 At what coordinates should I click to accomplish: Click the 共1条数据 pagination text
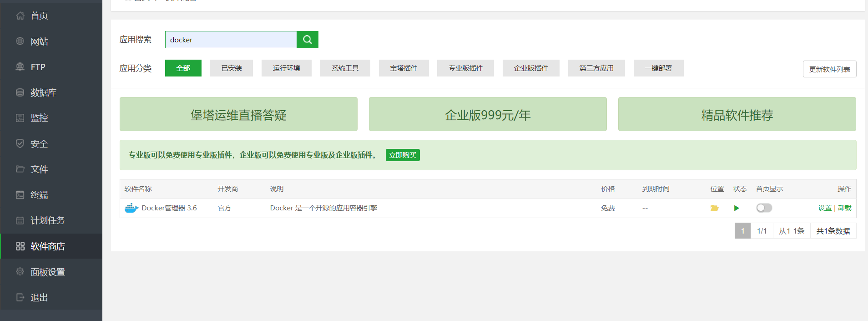pyautogui.click(x=833, y=231)
